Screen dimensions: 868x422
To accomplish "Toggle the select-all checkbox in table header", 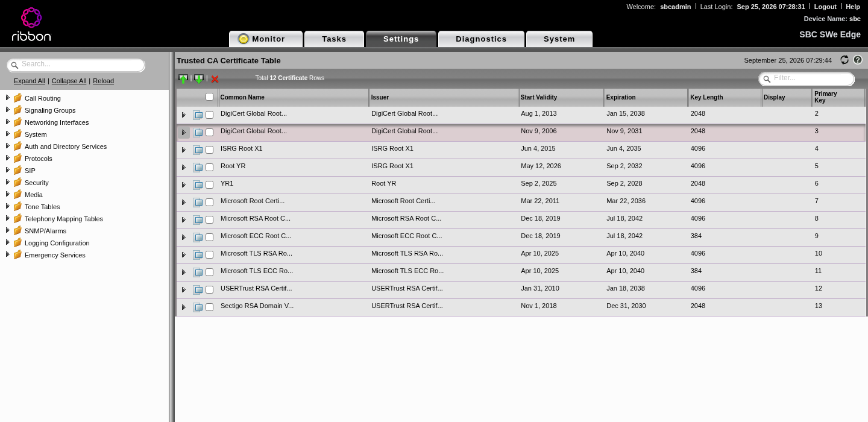I will coord(209,96).
